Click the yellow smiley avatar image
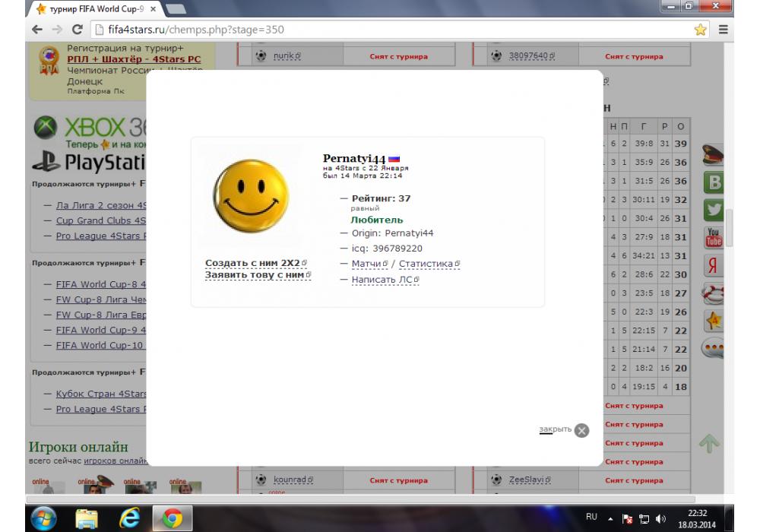The width and height of the screenshot is (760, 532). click(251, 195)
